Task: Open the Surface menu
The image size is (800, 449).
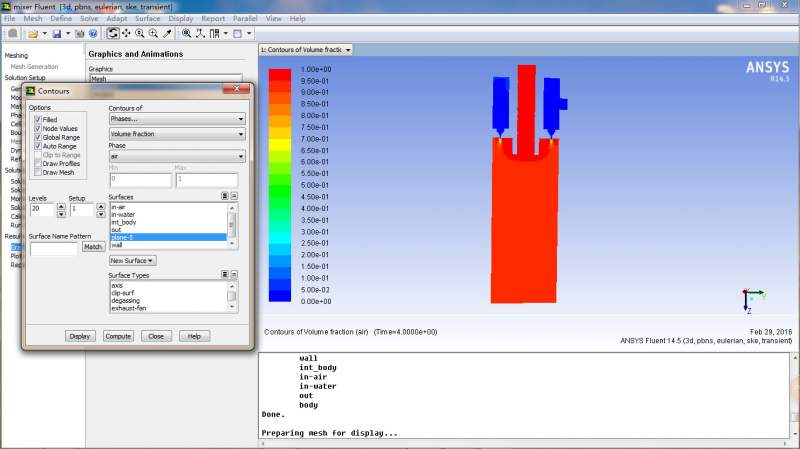Action: [x=147, y=18]
